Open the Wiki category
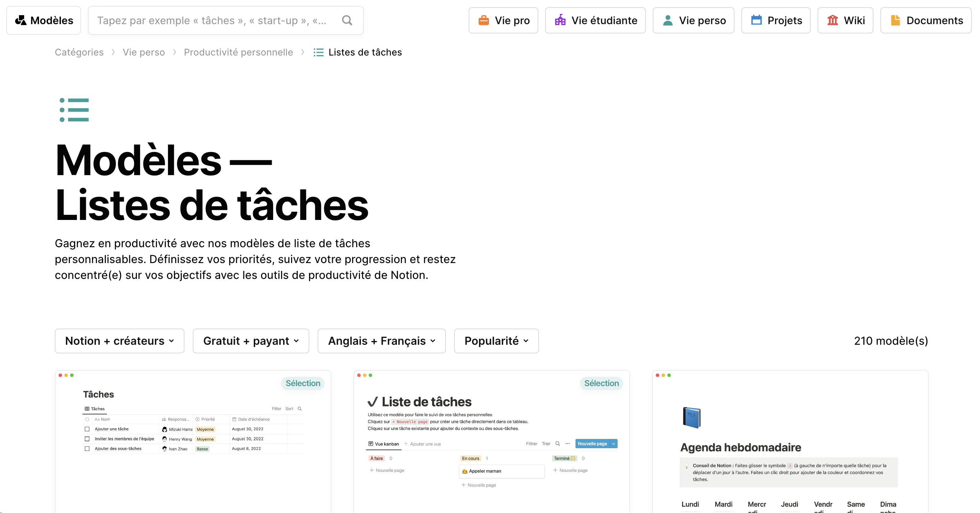This screenshot has width=980, height=513. tap(845, 20)
